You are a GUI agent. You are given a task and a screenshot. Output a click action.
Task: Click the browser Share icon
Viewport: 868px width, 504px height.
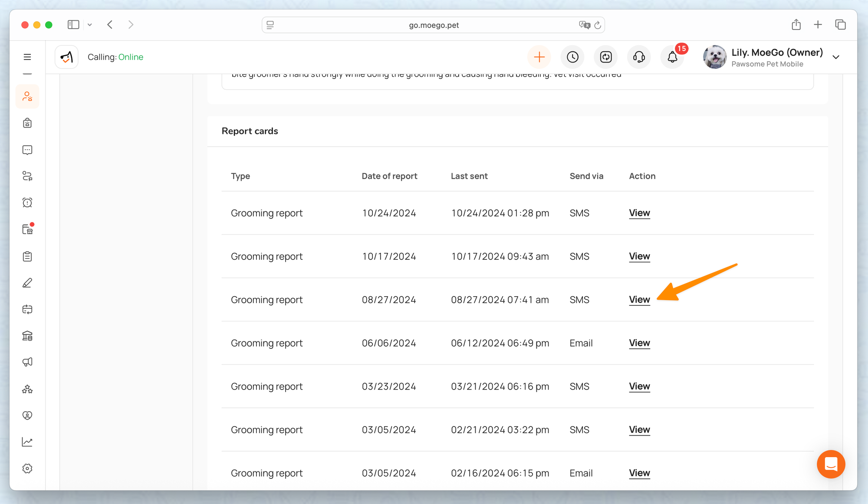click(796, 25)
